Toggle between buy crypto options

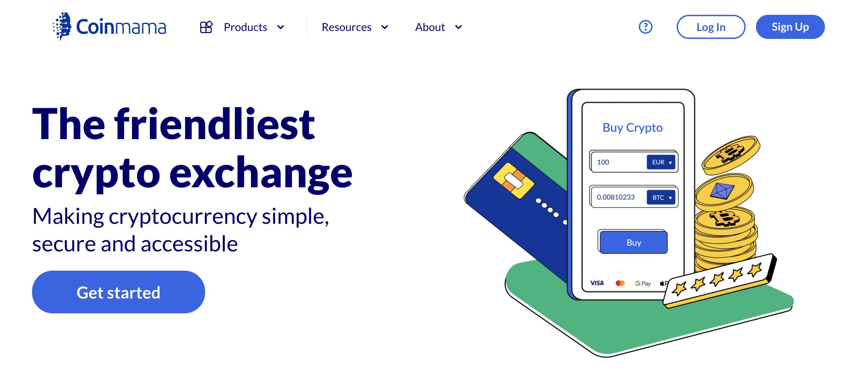tap(663, 198)
